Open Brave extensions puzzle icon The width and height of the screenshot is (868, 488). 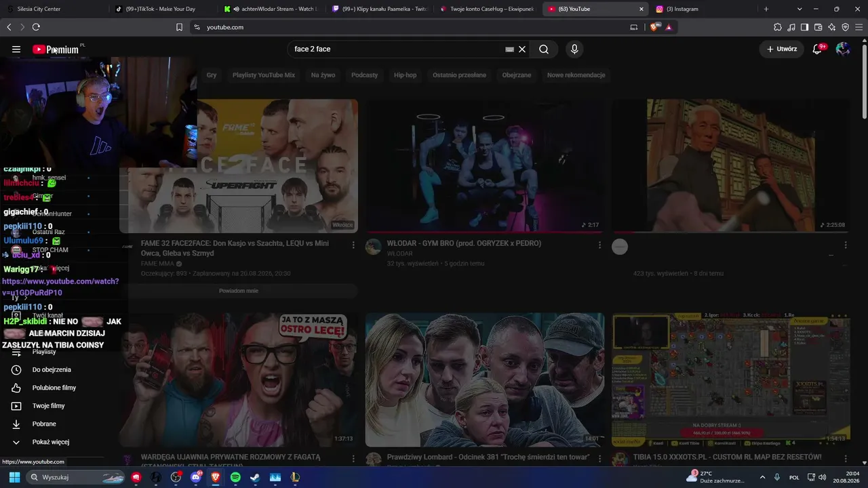tap(778, 27)
